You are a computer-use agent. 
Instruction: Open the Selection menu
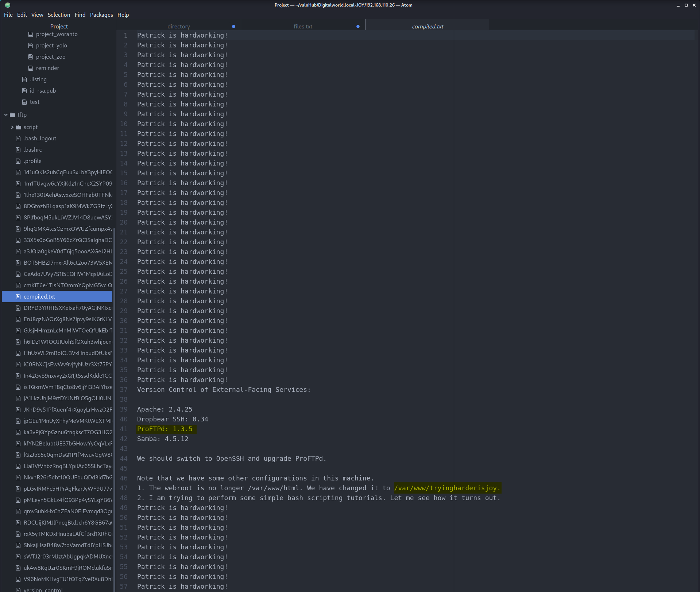[59, 15]
